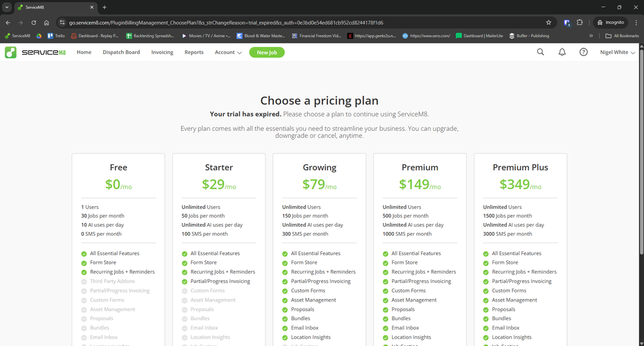This screenshot has width=644, height=346.
Task: Click '150 Jobs per month' in Growing plan
Action: pyautogui.click(x=305, y=216)
